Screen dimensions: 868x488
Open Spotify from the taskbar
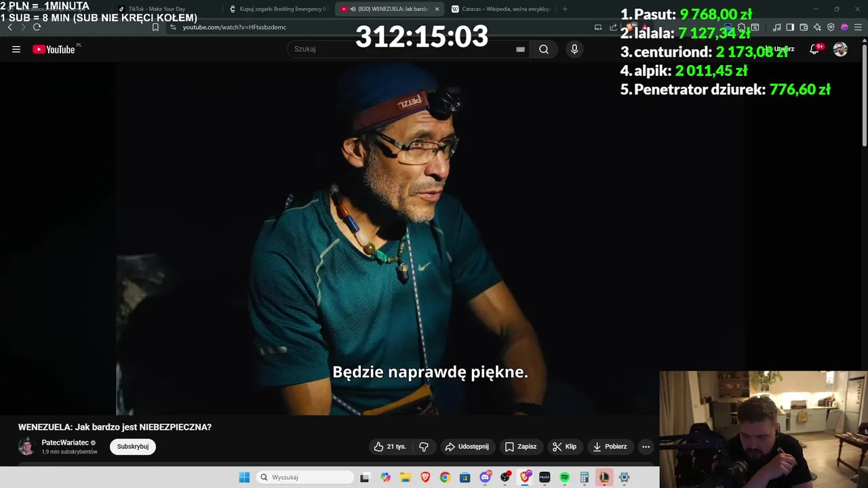pos(564,477)
